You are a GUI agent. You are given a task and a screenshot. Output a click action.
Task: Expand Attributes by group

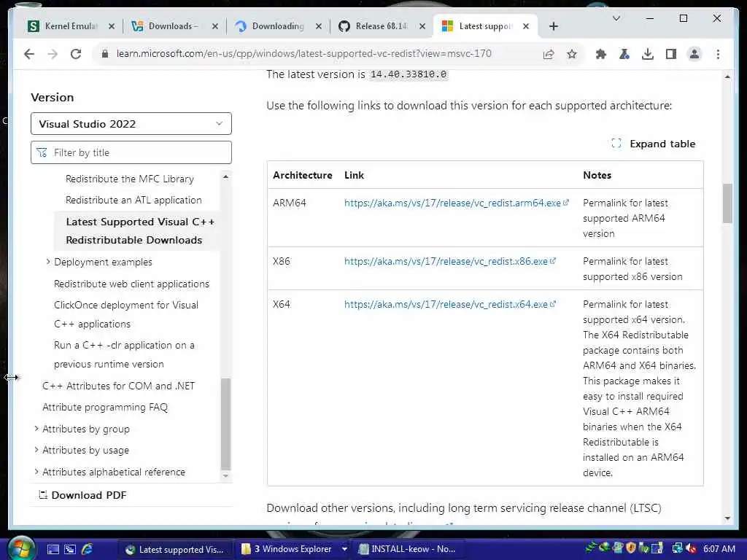pos(36,429)
